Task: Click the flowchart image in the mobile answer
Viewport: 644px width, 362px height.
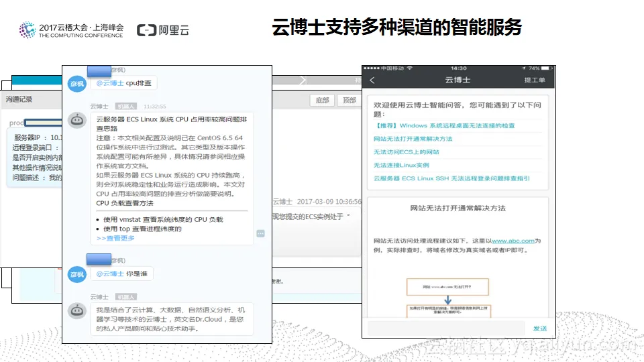Action: click(x=447, y=298)
